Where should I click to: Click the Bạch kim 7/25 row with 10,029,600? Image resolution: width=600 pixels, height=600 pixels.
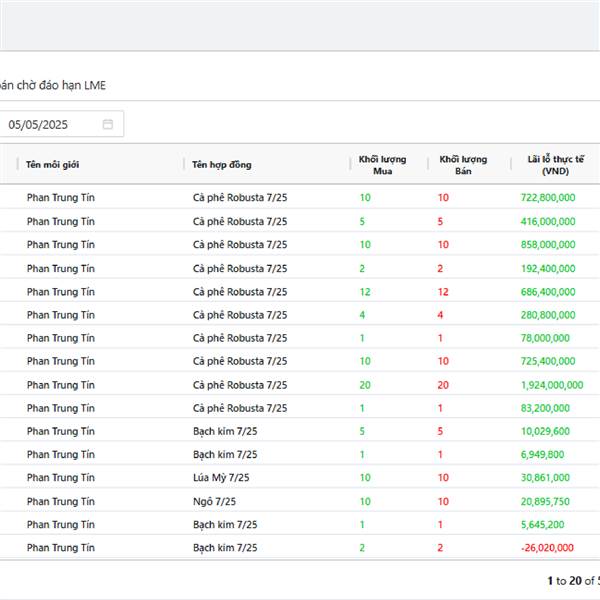click(300, 431)
